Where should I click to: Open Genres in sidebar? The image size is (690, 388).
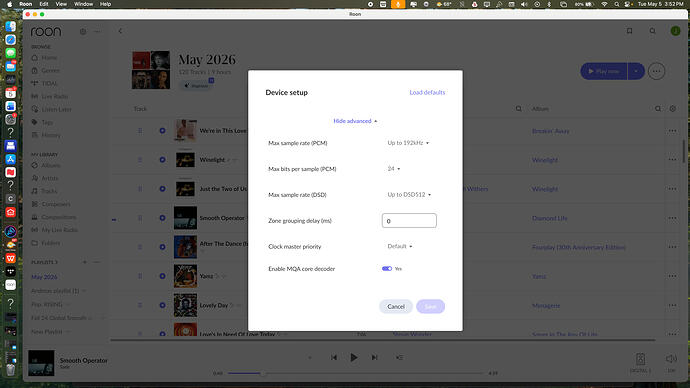click(50, 70)
